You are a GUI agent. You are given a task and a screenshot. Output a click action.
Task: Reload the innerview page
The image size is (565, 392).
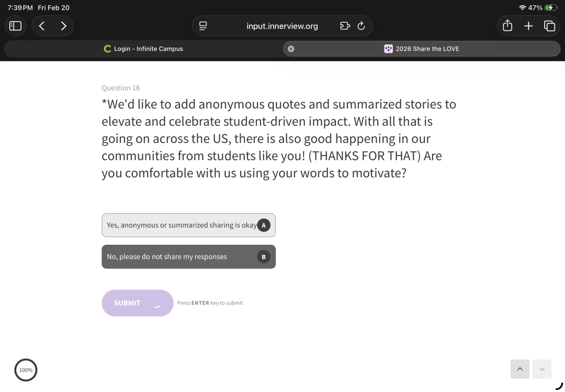pyautogui.click(x=361, y=26)
